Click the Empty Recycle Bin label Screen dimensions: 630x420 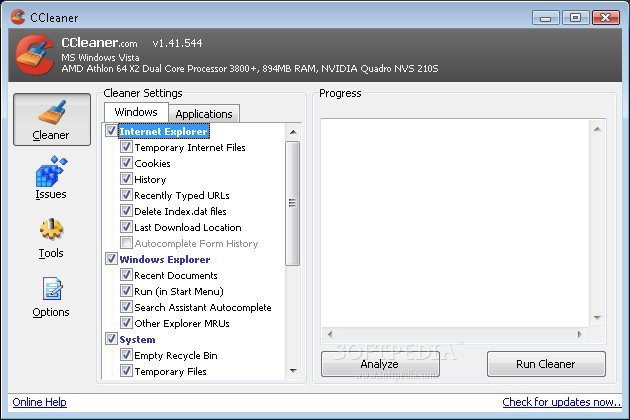tap(176, 356)
